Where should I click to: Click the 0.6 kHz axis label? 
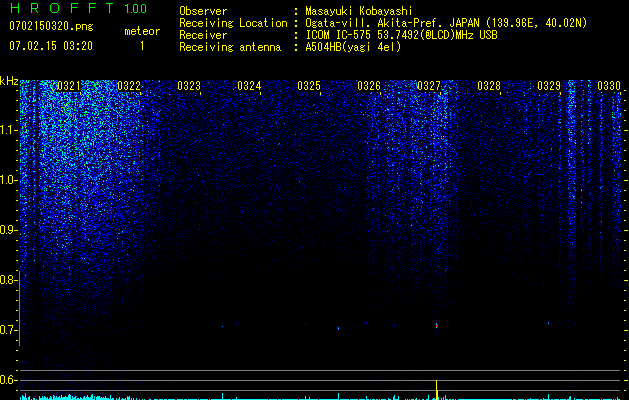[x=8, y=380]
